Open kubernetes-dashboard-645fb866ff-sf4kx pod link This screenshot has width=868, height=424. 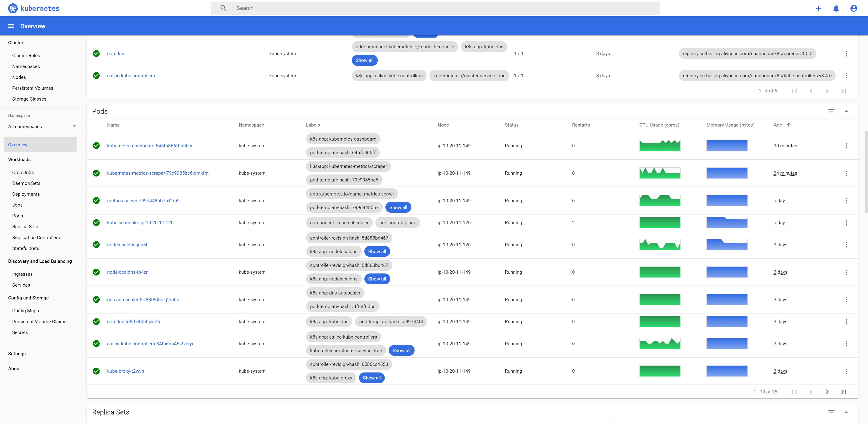click(150, 146)
